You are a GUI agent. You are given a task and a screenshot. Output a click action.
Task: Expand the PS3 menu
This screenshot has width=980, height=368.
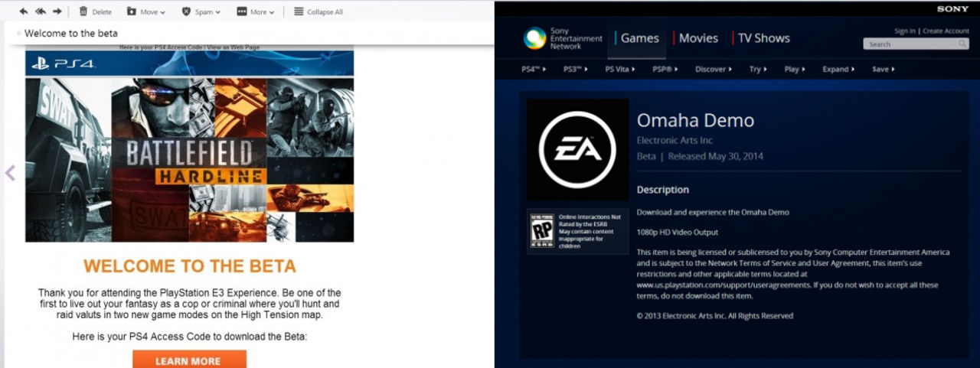coord(576,70)
